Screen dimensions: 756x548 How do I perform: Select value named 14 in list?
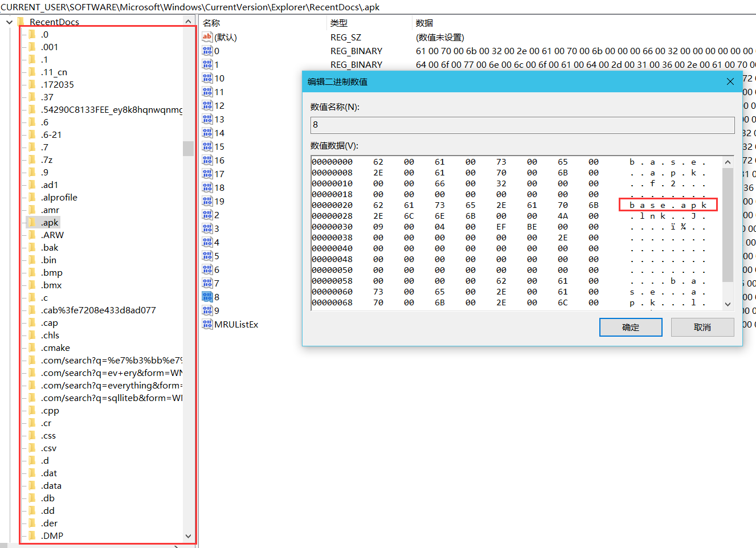pyautogui.click(x=219, y=133)
